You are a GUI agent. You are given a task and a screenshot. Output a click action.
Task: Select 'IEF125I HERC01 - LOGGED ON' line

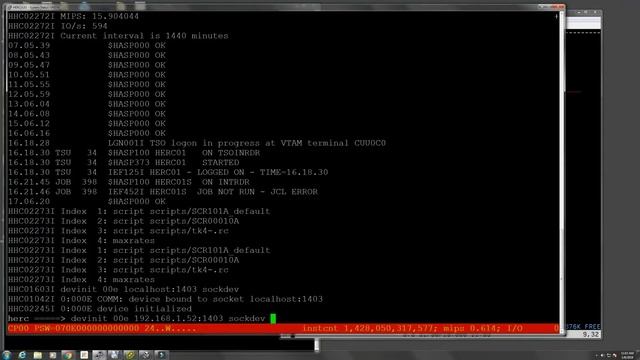click(168, 172)
